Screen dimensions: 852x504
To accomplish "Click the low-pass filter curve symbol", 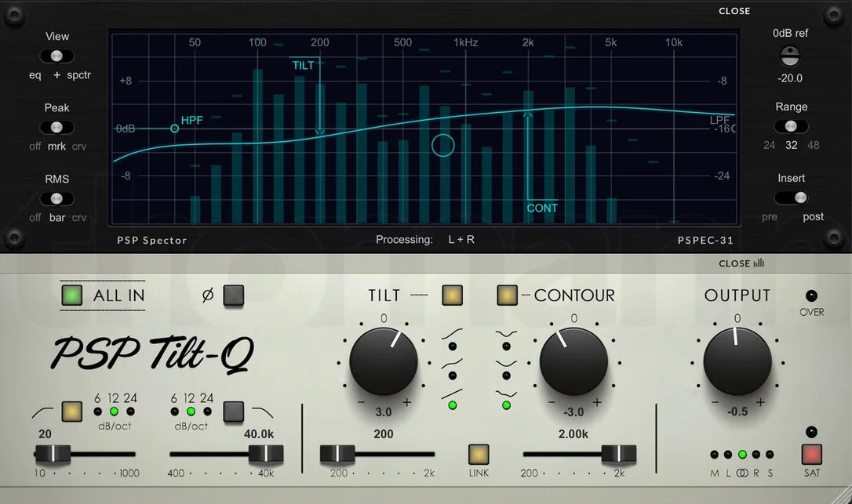I will coord(263,413).
